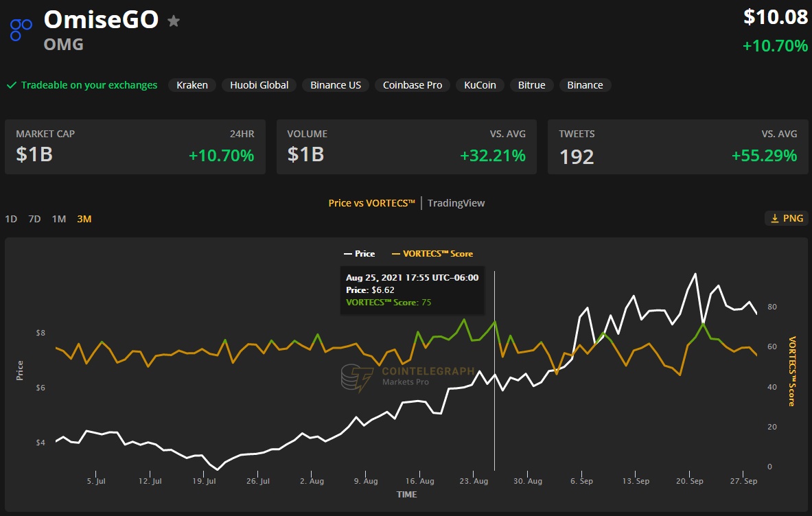The width and height of the screenshot is (812, 516).
Task: Click the 24HR +10.70% market cap change
Action: (x=222, y=155)
